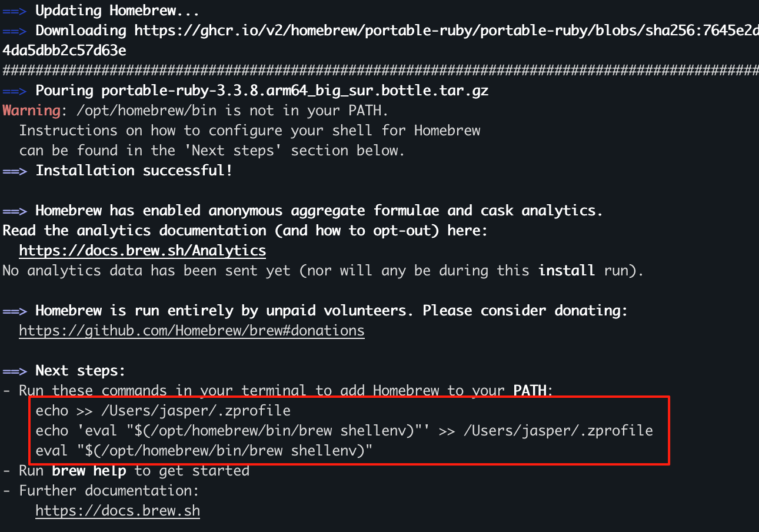Click the portable-ruby-3.3.8.arm64_big_sur.bottle.tar.gz filename
The height and width of the screenshot is (532, 759).
click(x=295, y=91)
